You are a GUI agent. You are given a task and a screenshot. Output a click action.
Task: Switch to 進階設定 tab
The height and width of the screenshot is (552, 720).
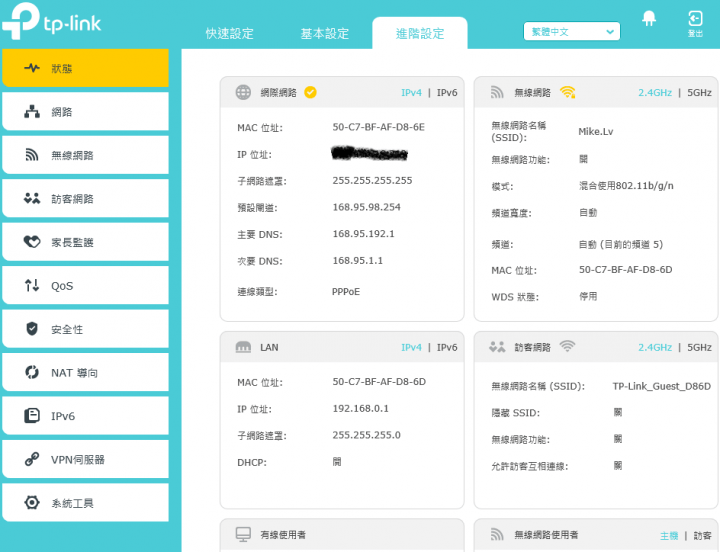click(420, 33)
